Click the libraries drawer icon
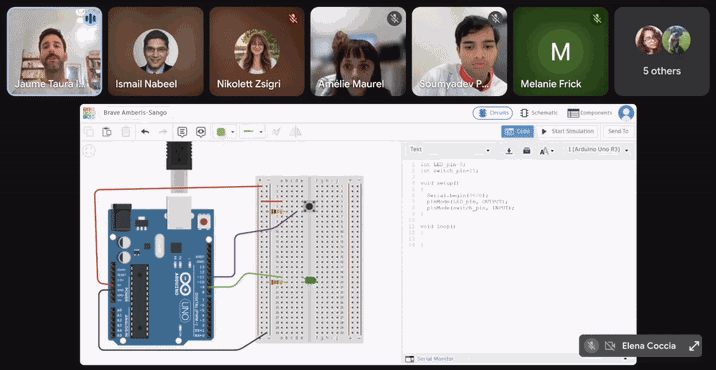Viewport: 716px width, 370px height. pyautogui.click(x=526, y=151)
